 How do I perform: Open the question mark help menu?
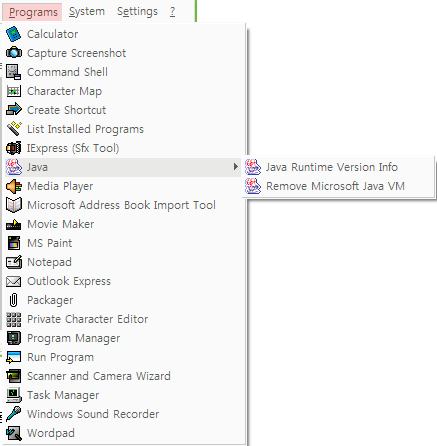[x=172, y=12]
